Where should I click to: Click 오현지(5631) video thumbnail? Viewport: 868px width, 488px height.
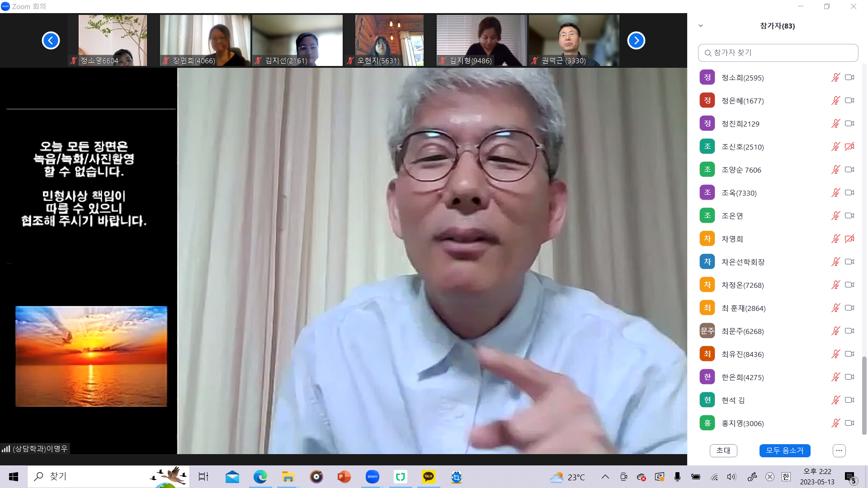point(389,40)
